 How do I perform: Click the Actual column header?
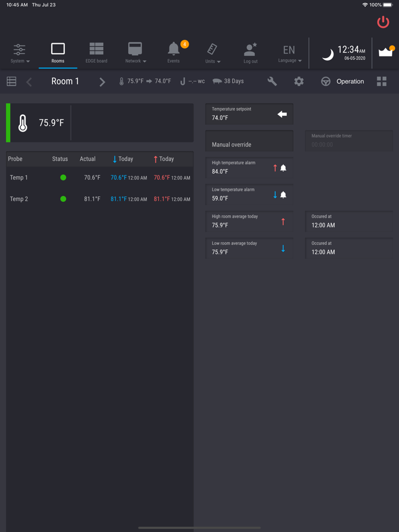click(88, 159)
